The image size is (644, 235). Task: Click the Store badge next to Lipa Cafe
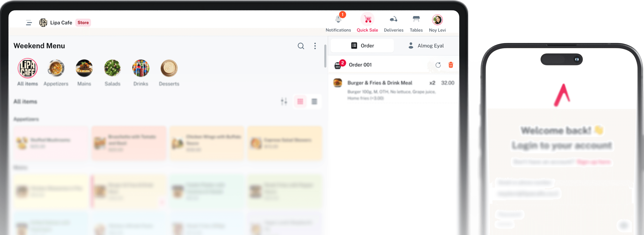pyautogui.click(x=83, y=23)
